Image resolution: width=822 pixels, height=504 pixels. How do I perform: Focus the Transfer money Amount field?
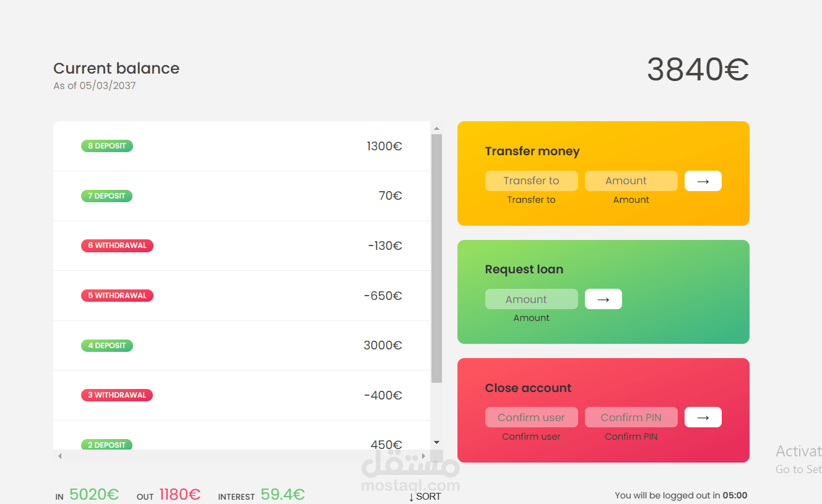(631, 181)
